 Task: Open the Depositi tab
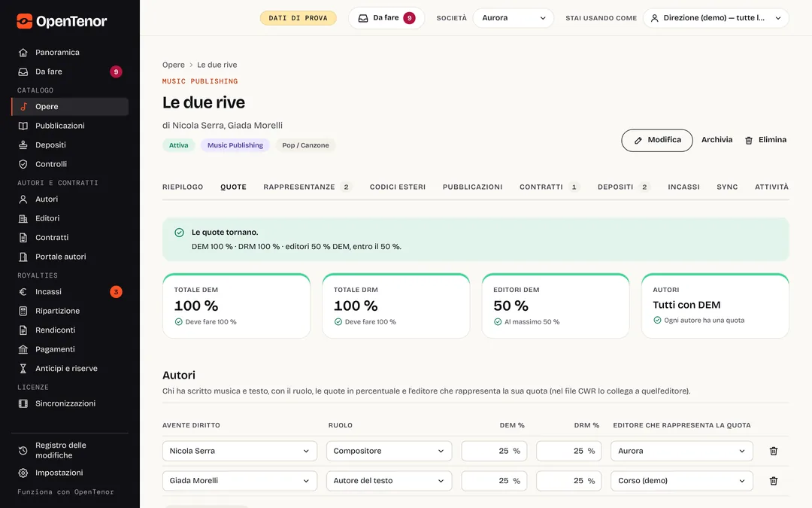pos(624,187)
